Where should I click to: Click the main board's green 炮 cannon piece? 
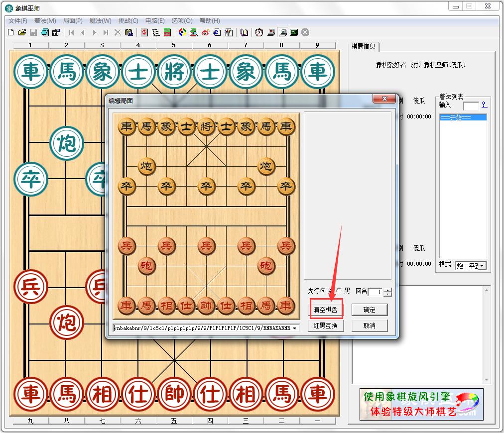(67, 143)
